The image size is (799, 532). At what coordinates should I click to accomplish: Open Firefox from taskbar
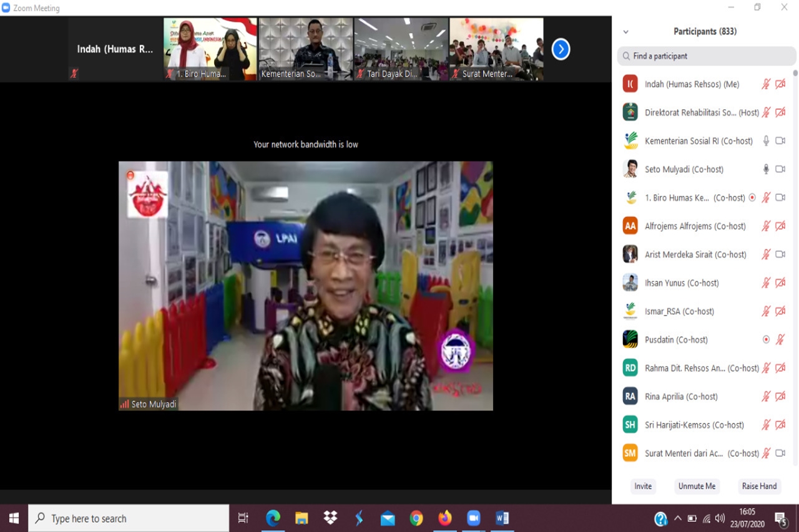pos(445,518)
